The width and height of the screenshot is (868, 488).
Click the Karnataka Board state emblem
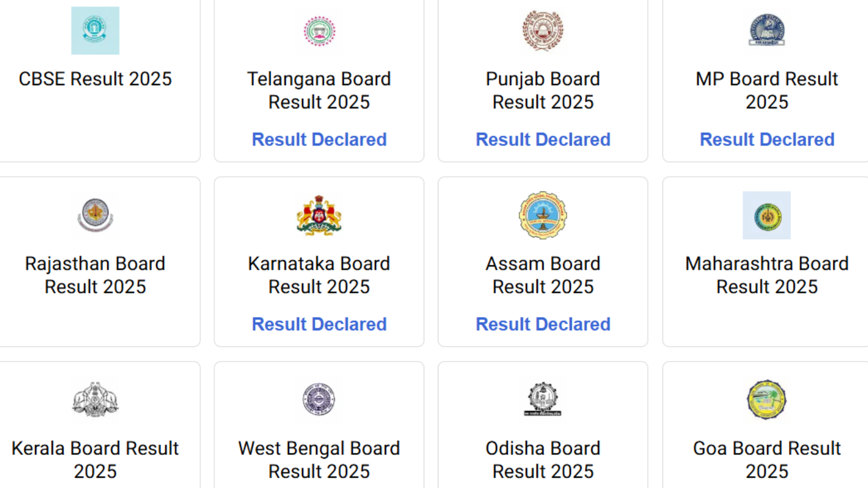(x=319, y=215)
